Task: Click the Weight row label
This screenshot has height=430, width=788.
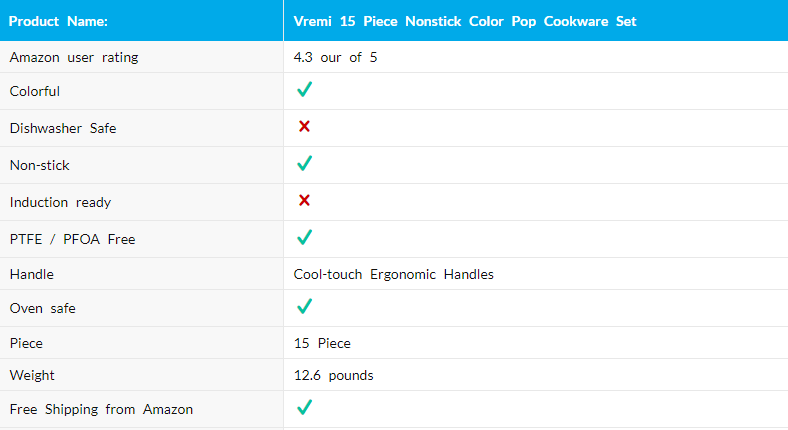Action: (x=32, y=375)
